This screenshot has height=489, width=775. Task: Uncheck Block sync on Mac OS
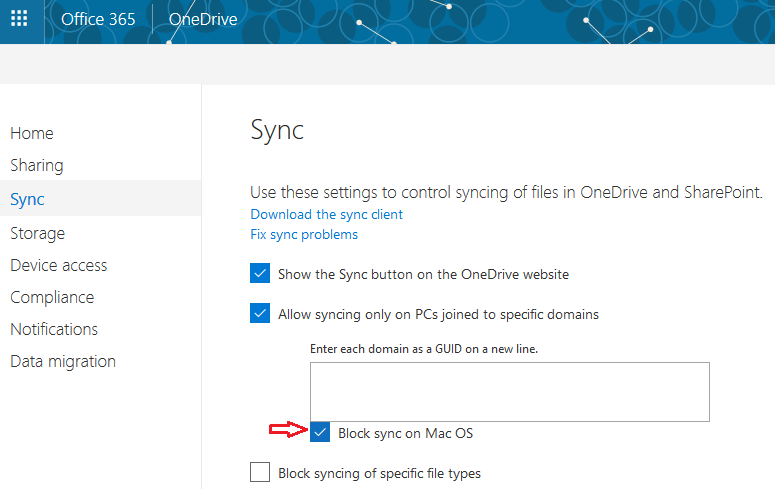[320, 432]
